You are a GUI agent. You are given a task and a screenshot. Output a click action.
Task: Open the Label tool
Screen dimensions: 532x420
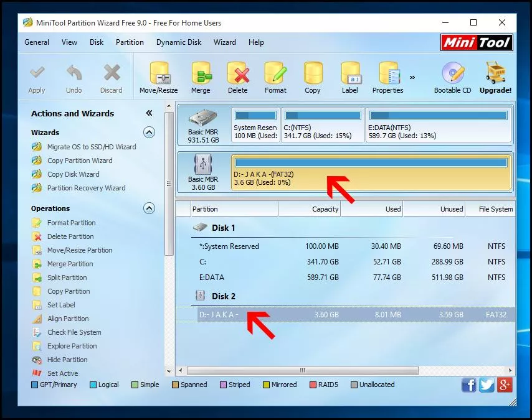pyautogui.click(x=351, y=73)
